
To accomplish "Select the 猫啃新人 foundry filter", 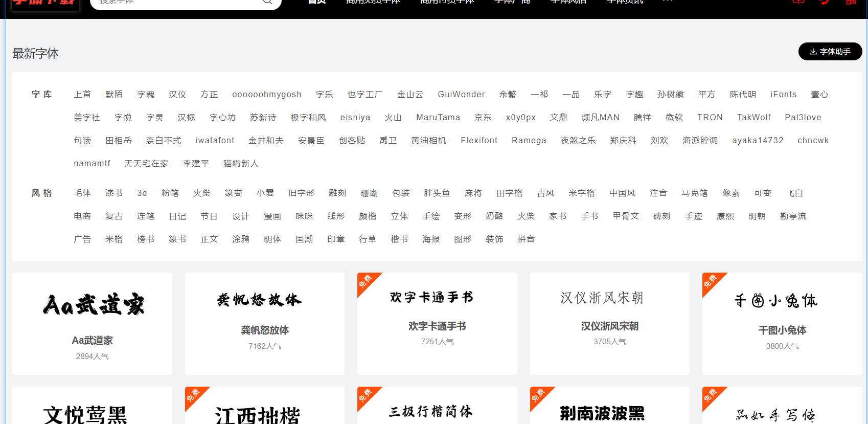I will click(x=241, y=164).
